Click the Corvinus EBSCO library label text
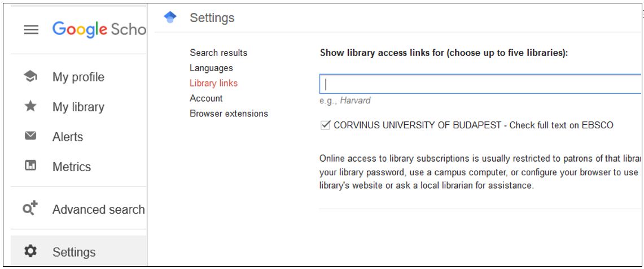644x269 pixels. pyautogui.click(x=474, y=125)
